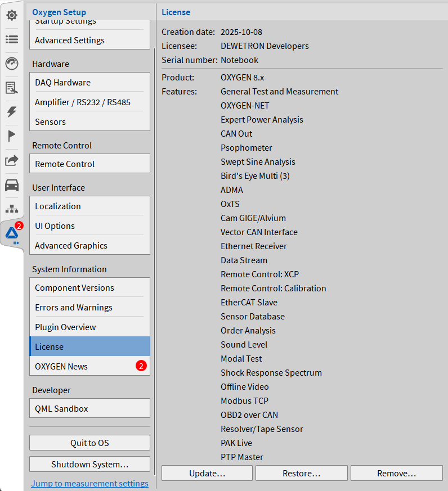Click the setup menu vertical scrollbar
Image resolution: width=448 pixels, height=491 pixels.
[155, 262]
